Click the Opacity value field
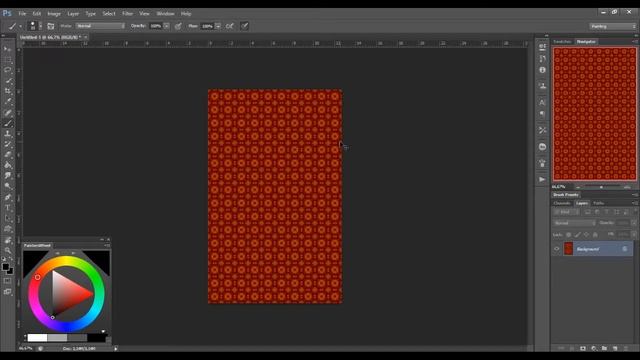640x360 pixels. pos(156,26)
